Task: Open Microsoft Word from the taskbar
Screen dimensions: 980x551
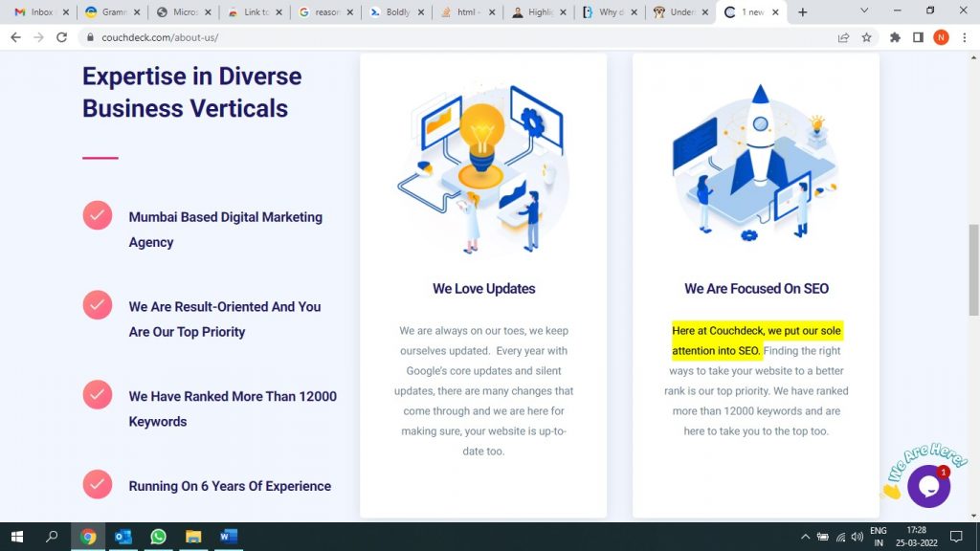Action: (x=228, y=537)
